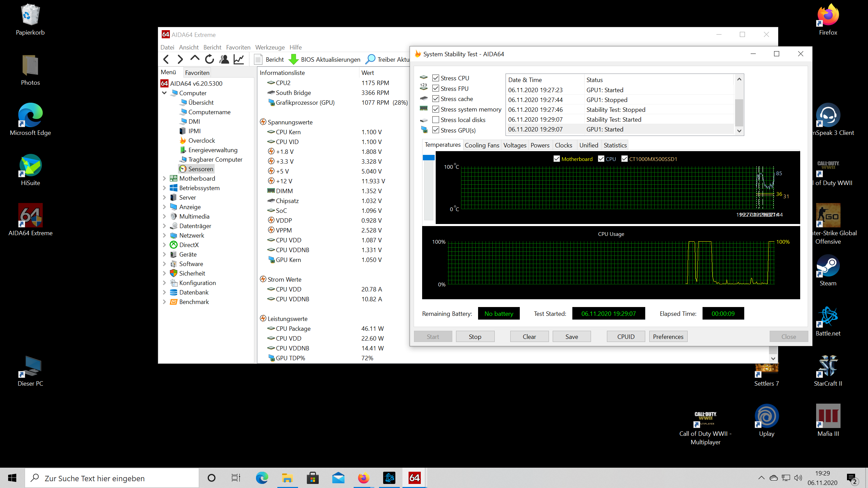Toggle the Stress CPU checkbox
Screen dimensions: 868x488
(x=436, y=78)
